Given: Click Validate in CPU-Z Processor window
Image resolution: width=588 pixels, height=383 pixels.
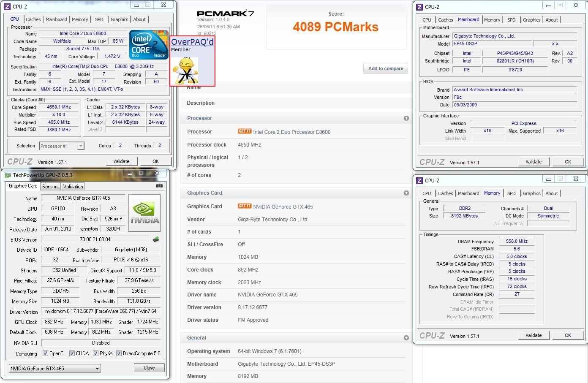Looking at the screenshot, I should pyautogui.click(x=121, y=161).
